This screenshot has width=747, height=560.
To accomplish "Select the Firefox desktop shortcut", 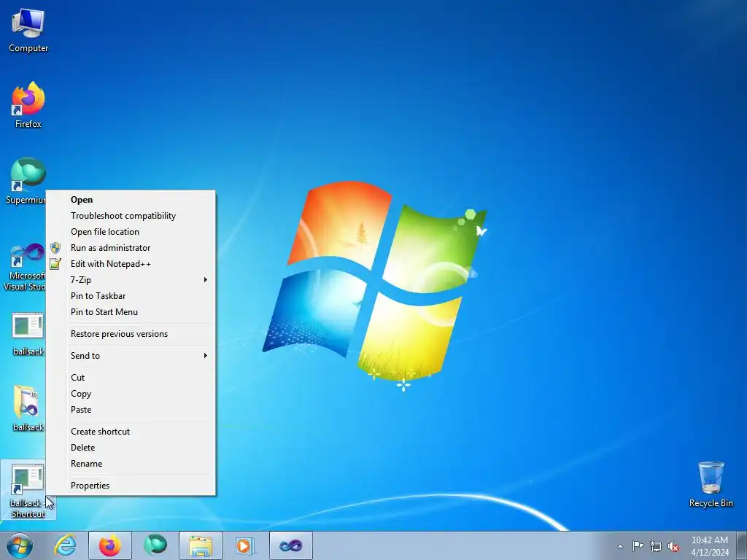I will [x=28, y=105].
